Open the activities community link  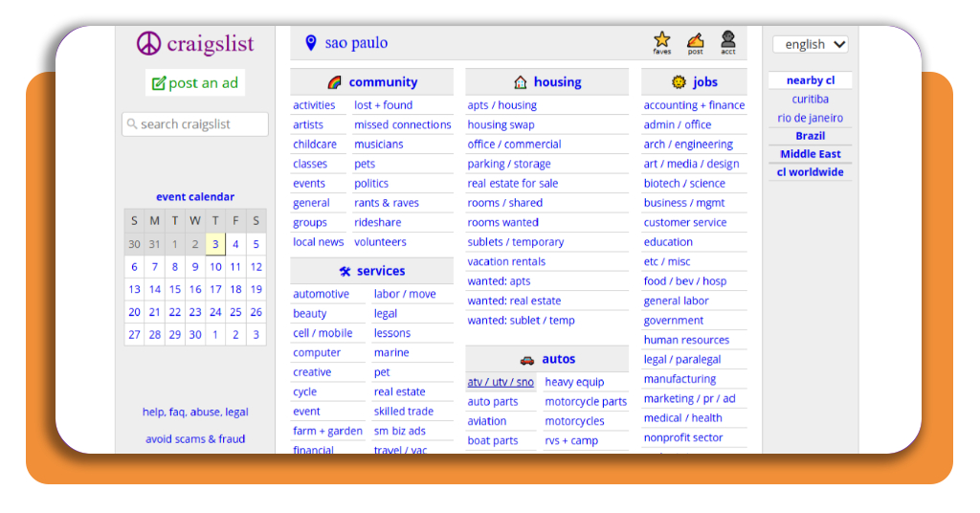pos(314,105)
